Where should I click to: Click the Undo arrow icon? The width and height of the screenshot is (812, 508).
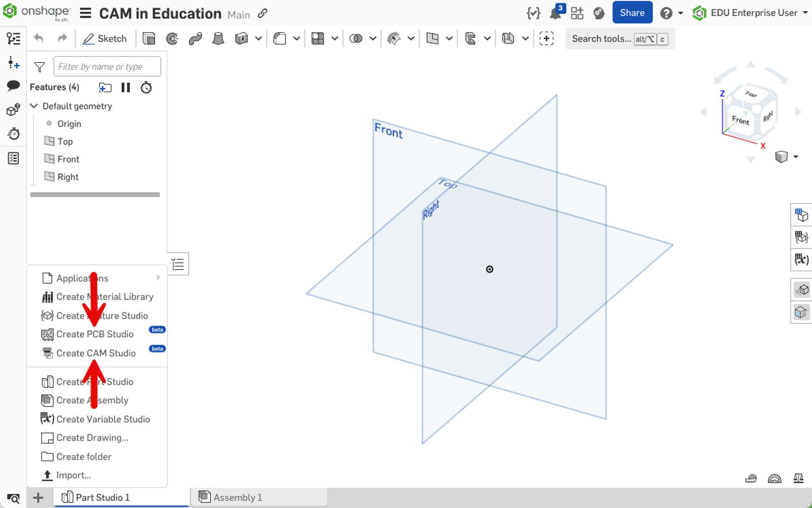click(x=39, y=39)
